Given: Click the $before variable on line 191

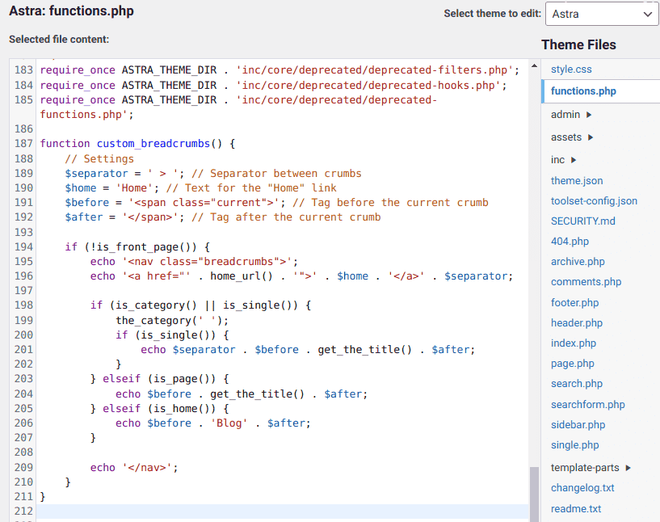Looking at the screenshot, I should pyautogui.click(x=87, y=202).
